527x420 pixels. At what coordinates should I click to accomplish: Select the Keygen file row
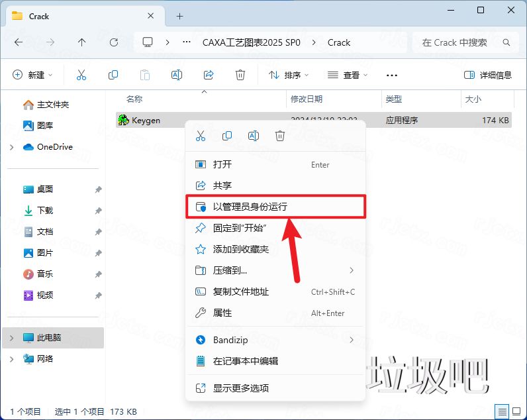pyautogui.click(x=314, y=120)
